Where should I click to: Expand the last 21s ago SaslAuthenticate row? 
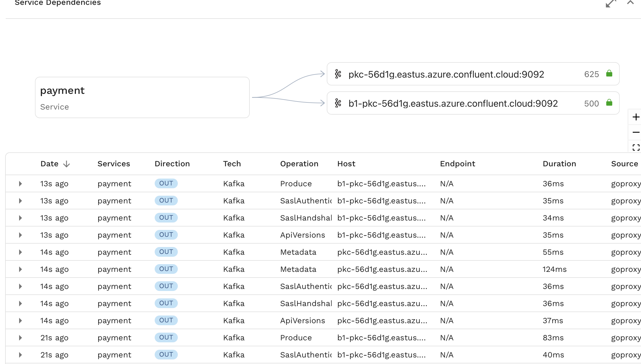(20, 355)
